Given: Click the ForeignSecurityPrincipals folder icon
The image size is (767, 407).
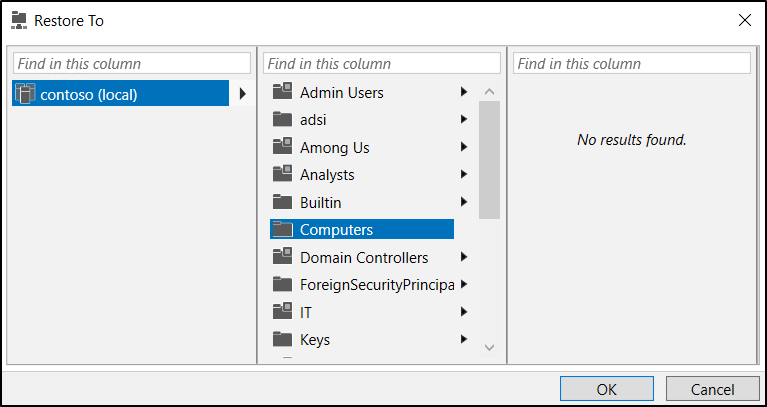Looking at the screenshot, I should (x=282, y=284).
